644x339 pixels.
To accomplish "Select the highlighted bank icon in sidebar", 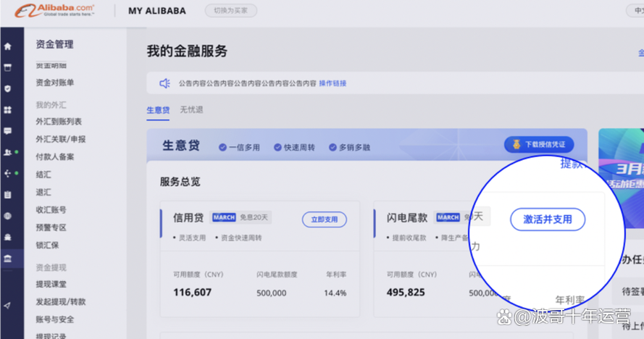I will pos(7,259).
